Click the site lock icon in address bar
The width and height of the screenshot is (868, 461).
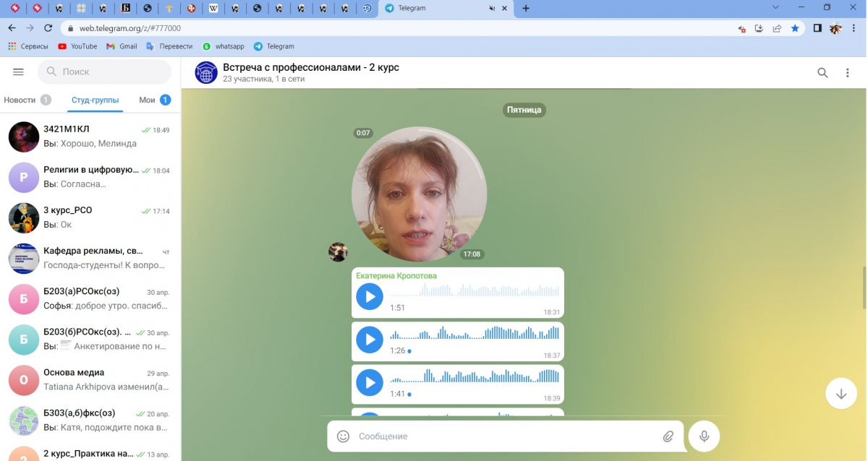pos(70,28)
